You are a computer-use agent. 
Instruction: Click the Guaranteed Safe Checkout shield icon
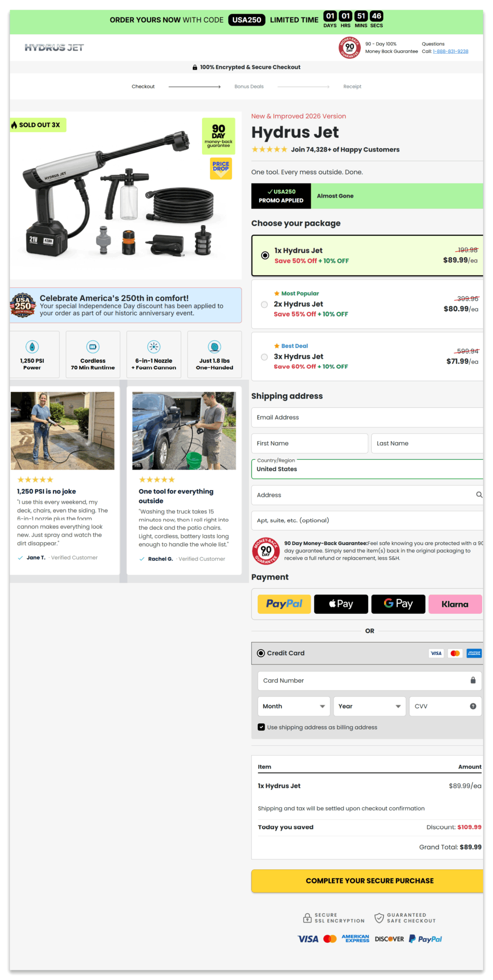pos(379,918)
